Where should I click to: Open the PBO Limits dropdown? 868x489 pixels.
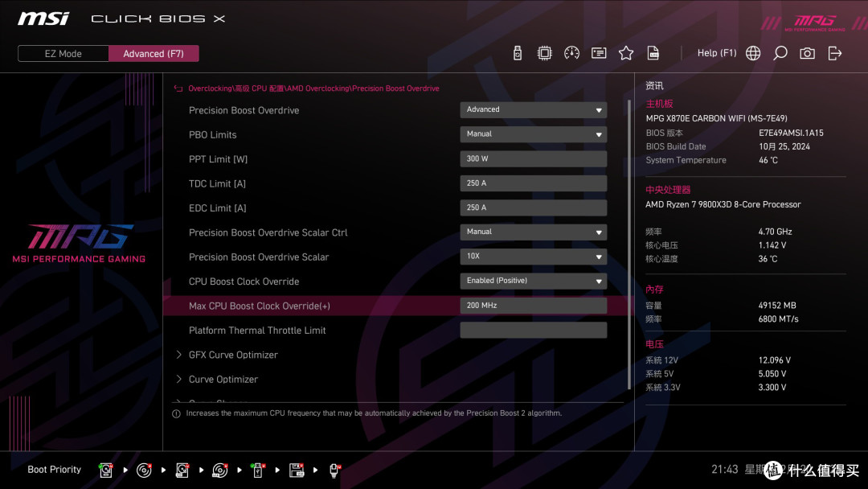point(533,134)
